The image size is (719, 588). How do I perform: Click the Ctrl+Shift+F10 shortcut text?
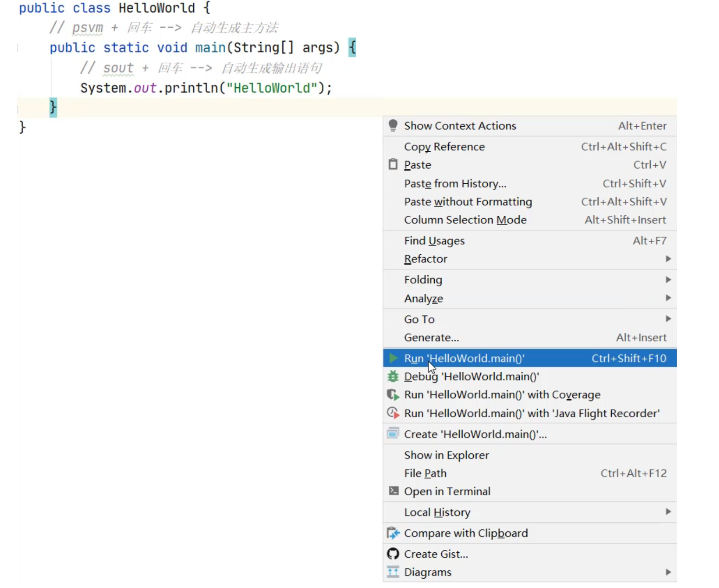click(x=629, y=358)
